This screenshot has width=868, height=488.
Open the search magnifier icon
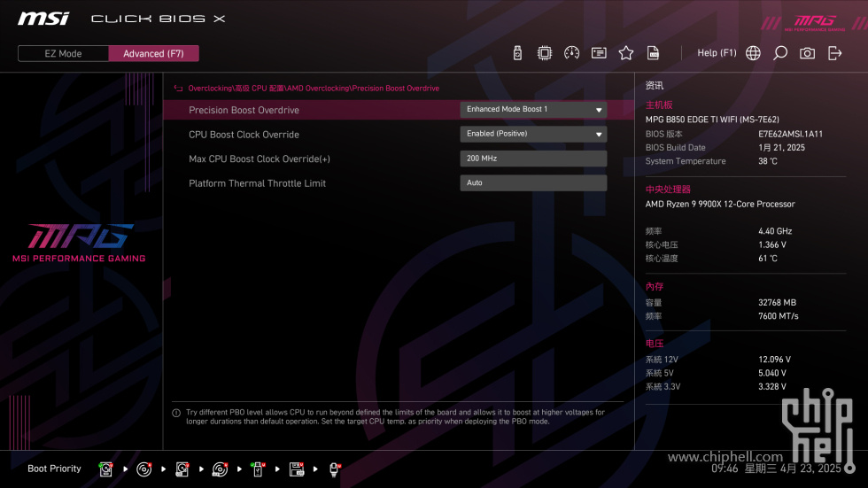coord(780,53)
